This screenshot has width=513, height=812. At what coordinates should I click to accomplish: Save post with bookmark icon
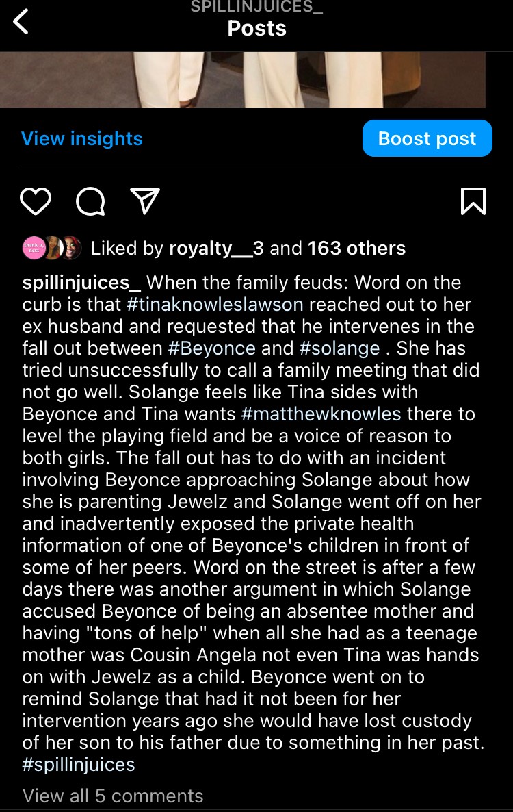pyautogui.click(x=473, y=201)
